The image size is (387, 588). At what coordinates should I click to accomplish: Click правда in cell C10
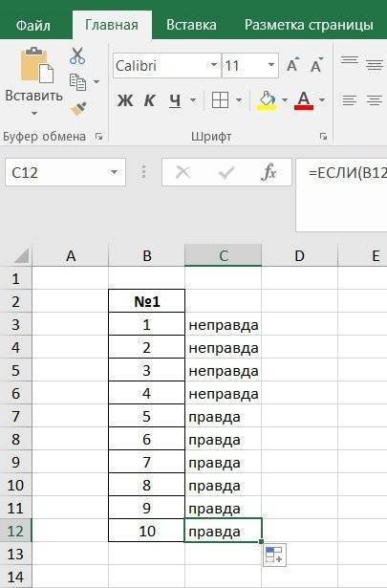(215, 486)
